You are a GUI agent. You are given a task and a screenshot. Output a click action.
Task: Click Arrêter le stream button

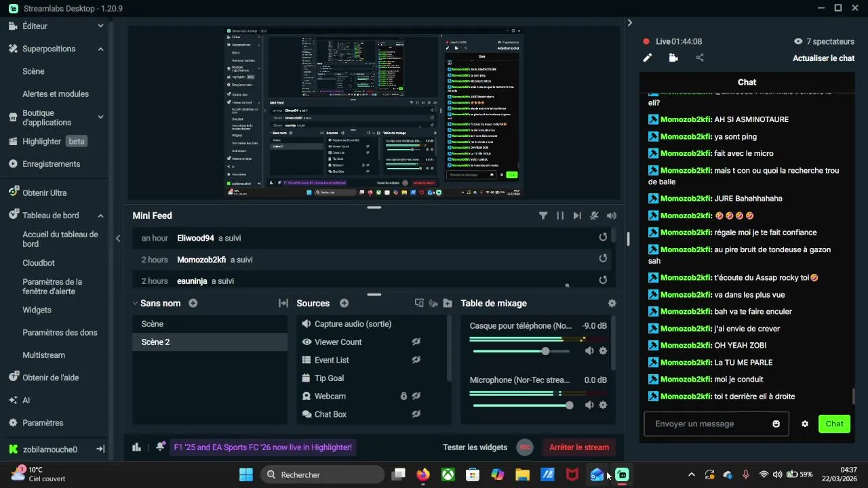[579, 447]
